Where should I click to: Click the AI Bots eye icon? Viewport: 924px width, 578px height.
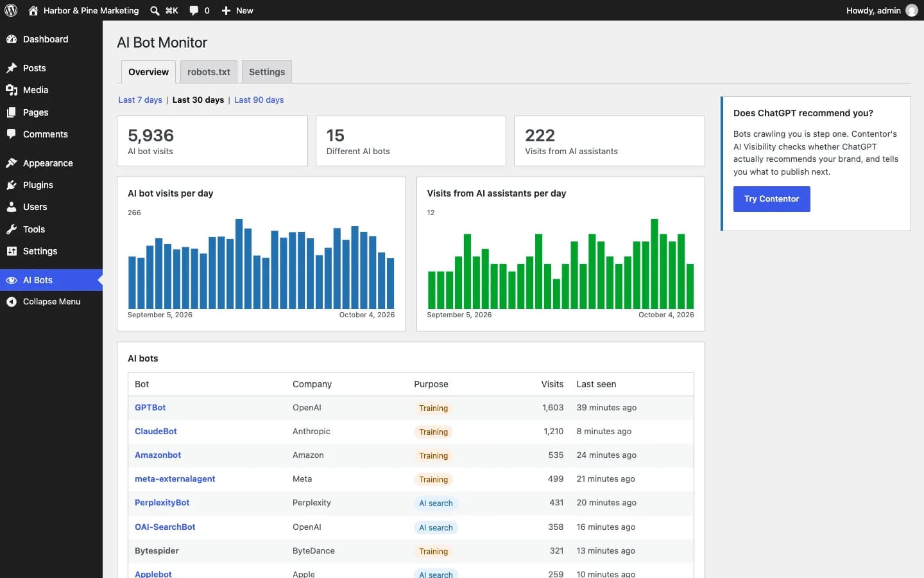[12, 280]
